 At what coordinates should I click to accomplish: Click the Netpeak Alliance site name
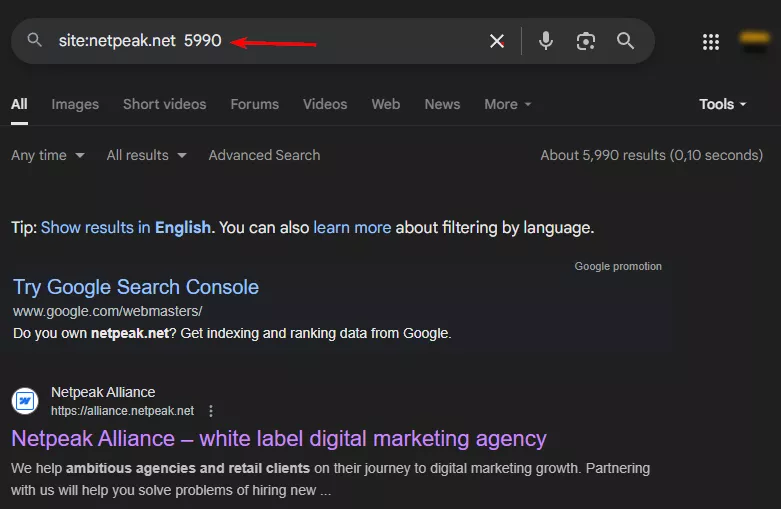pos(103,392)
